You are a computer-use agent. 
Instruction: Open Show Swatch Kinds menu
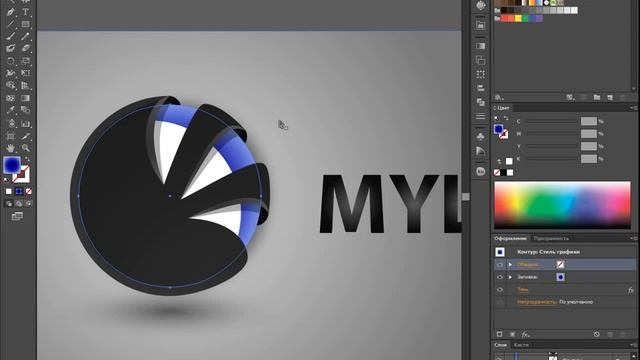tap(570, 97)
